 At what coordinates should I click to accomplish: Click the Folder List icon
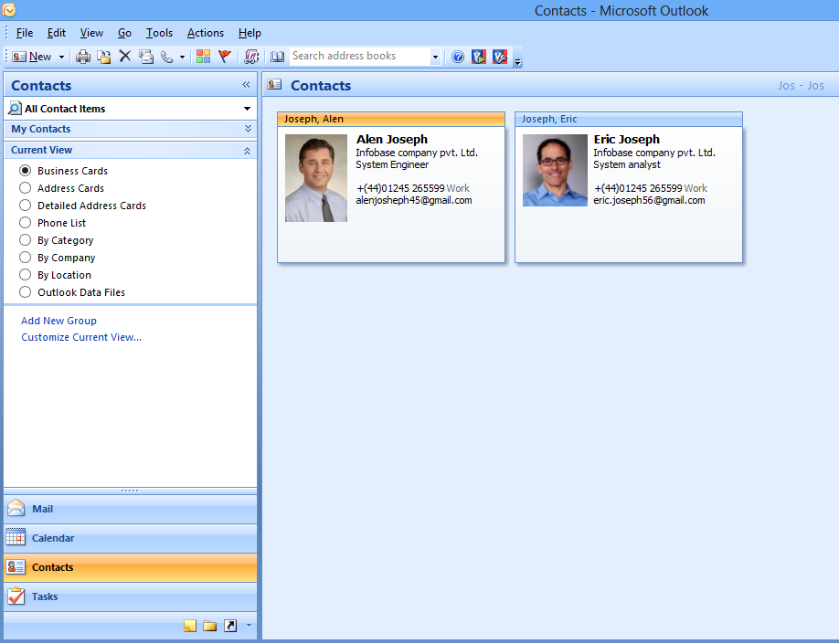click(x=210, y=626)
